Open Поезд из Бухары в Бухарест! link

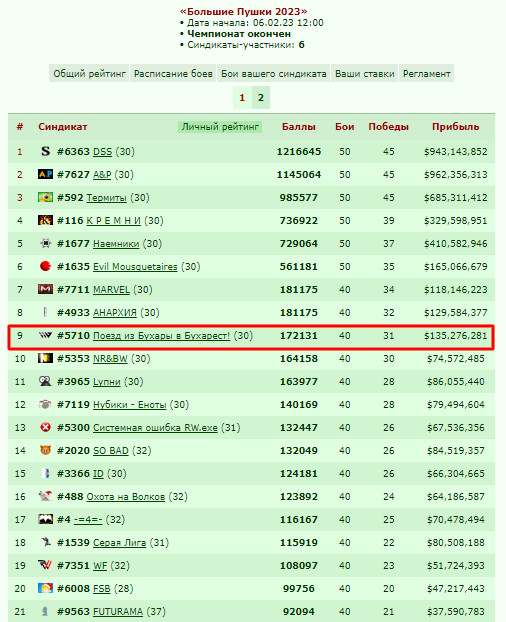point(161,336)
